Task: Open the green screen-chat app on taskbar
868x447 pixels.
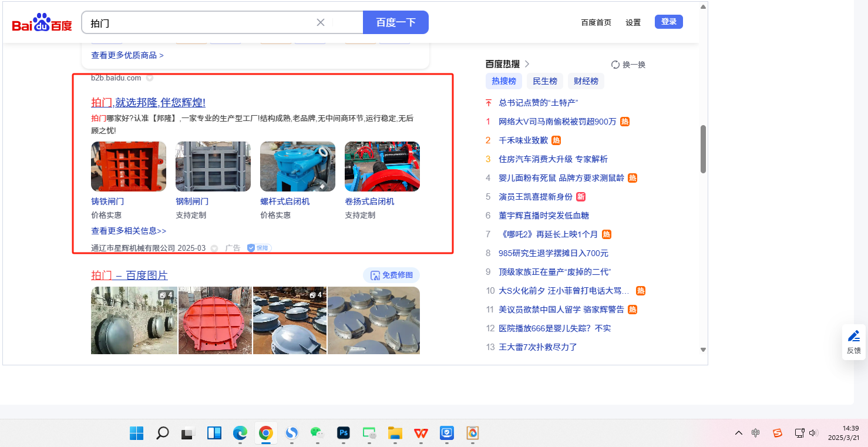Action: point(369,433)
